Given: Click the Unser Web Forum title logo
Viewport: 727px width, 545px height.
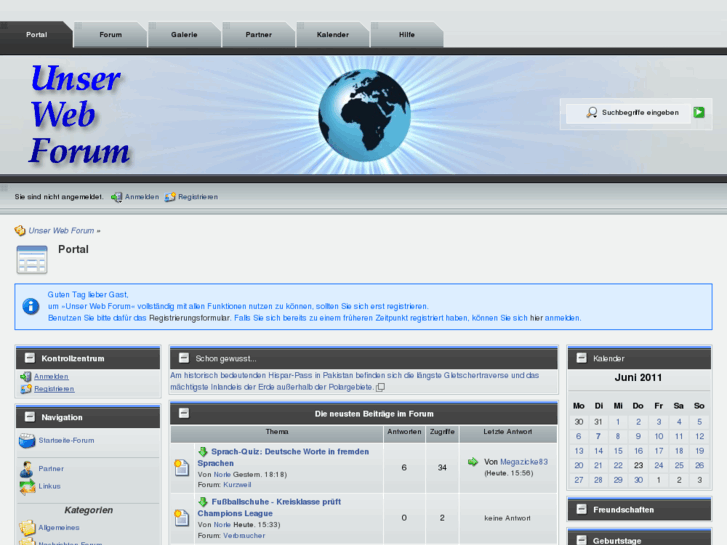Looking at the screenshot, I should pyautogui.click(x=79, y=115).
